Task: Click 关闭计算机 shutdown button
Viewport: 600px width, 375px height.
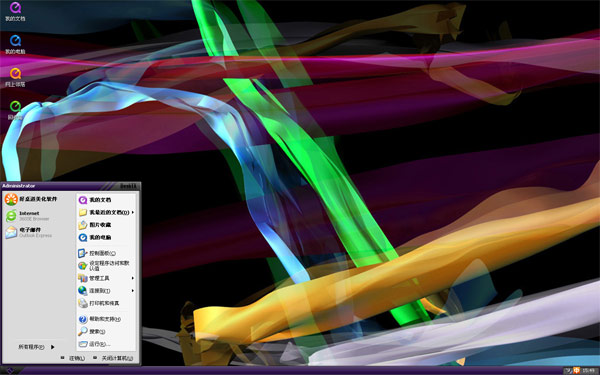Action: 113,358
